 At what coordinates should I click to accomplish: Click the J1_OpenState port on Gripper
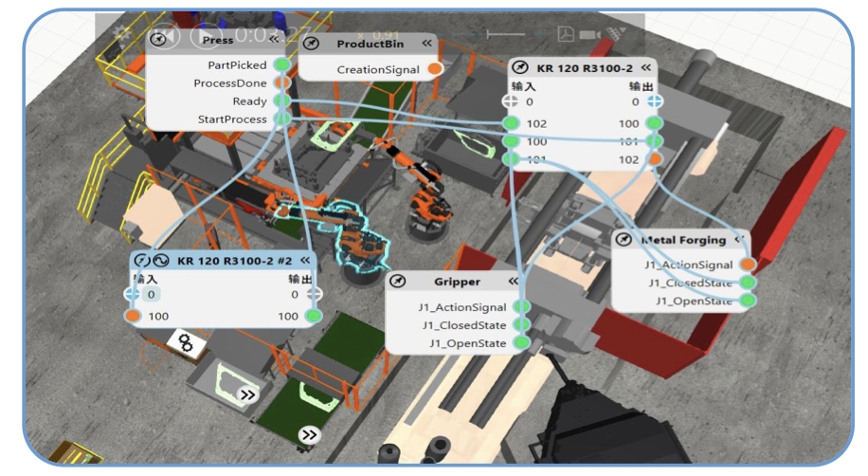coord(521,343)
